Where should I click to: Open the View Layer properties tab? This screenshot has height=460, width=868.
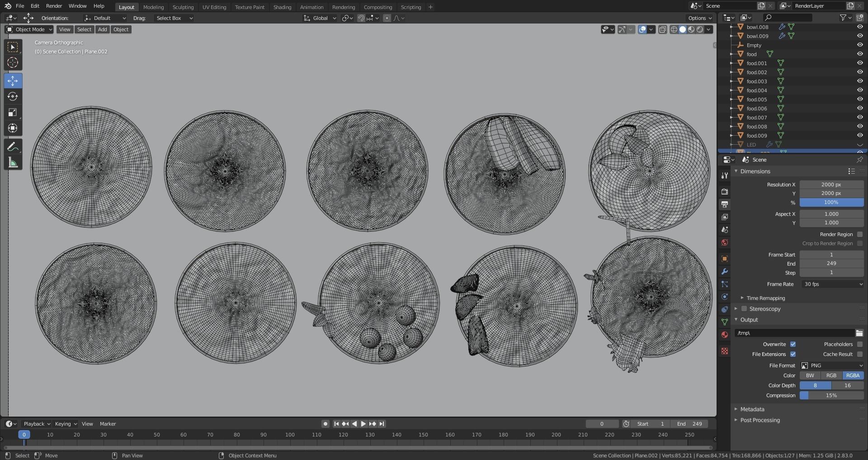point(725,217)
